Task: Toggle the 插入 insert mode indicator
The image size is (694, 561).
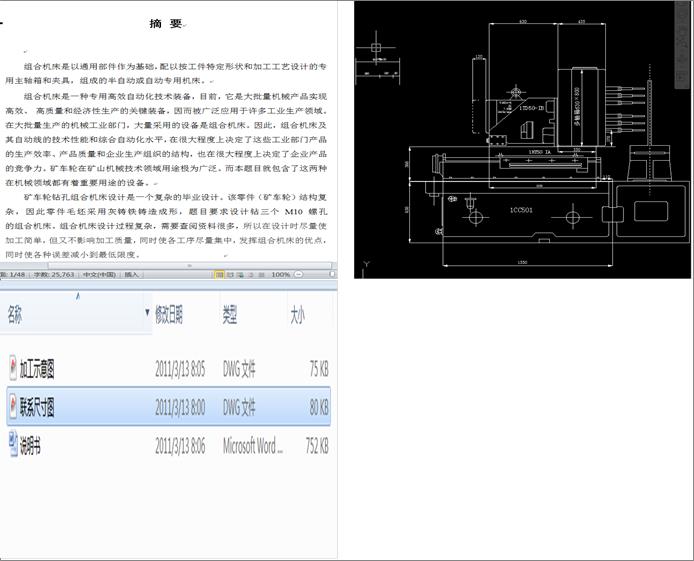Action: (131, 275)
